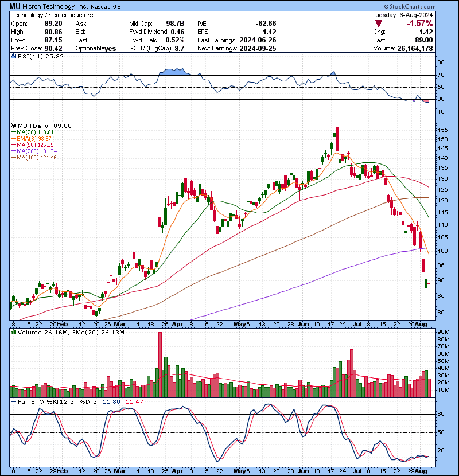Select the Last Earnings date 2024-06-26
The image size is (459, 476).
tap(258, 40)
